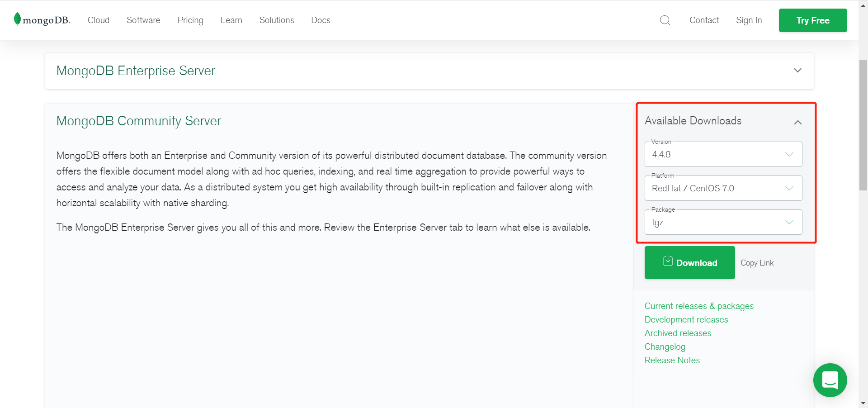Open the Software menu

(143, 20)
